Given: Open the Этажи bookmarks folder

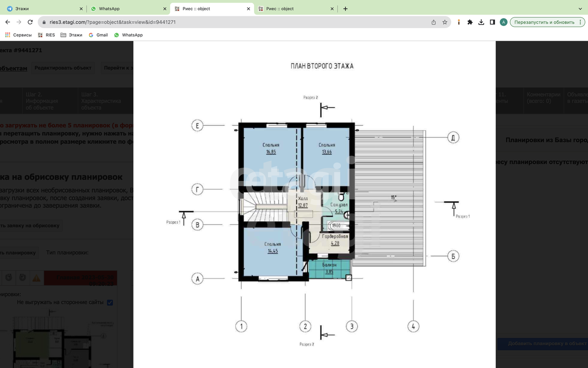Looking at the screenshot, I should click(x=71, y=35).
